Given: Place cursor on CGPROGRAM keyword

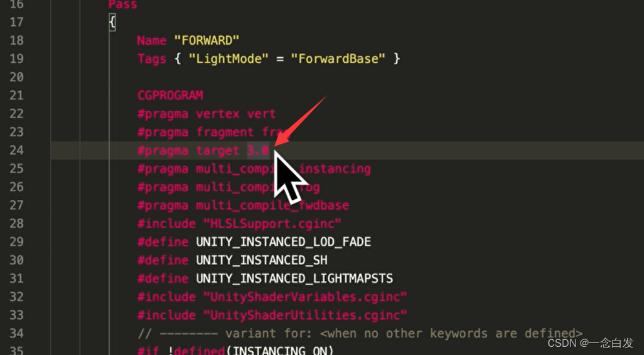Looking at the screenshot, I should tap(170, 96).
